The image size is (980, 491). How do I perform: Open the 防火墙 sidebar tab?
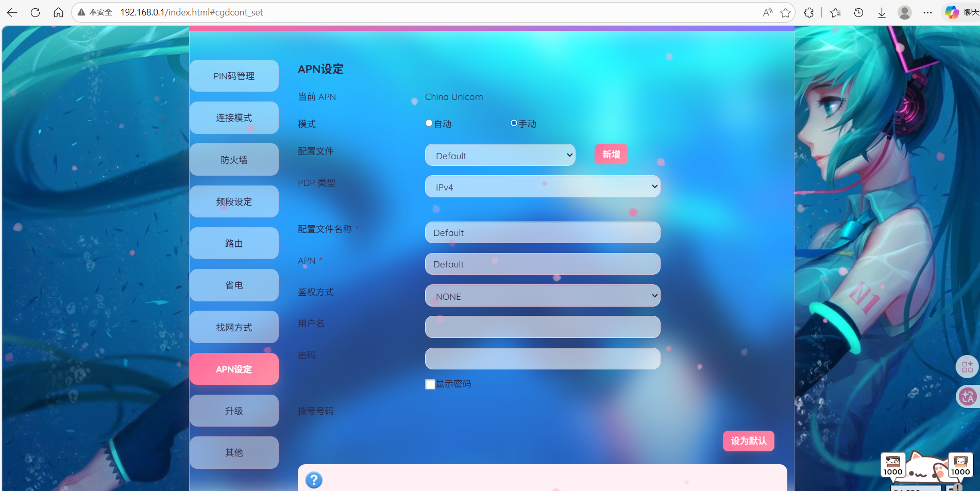click(234, 160)
